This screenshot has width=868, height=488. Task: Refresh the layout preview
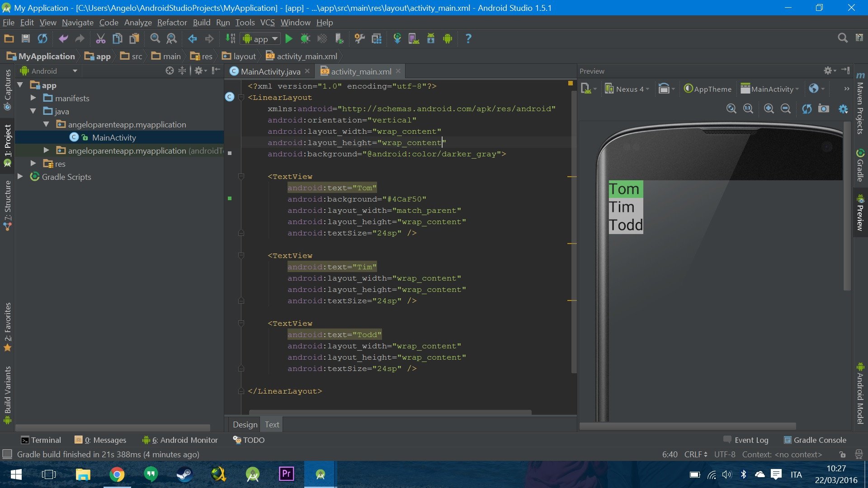[807, 108]
